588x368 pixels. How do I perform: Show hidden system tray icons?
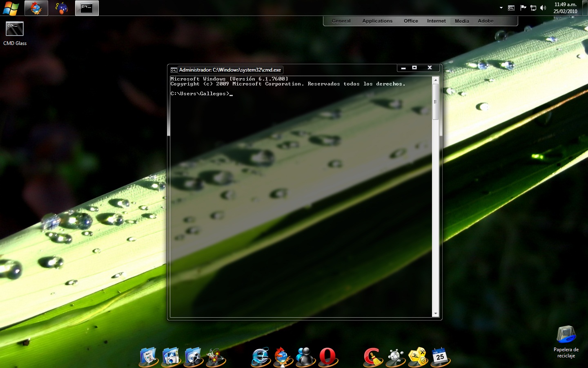coord(501,8)
